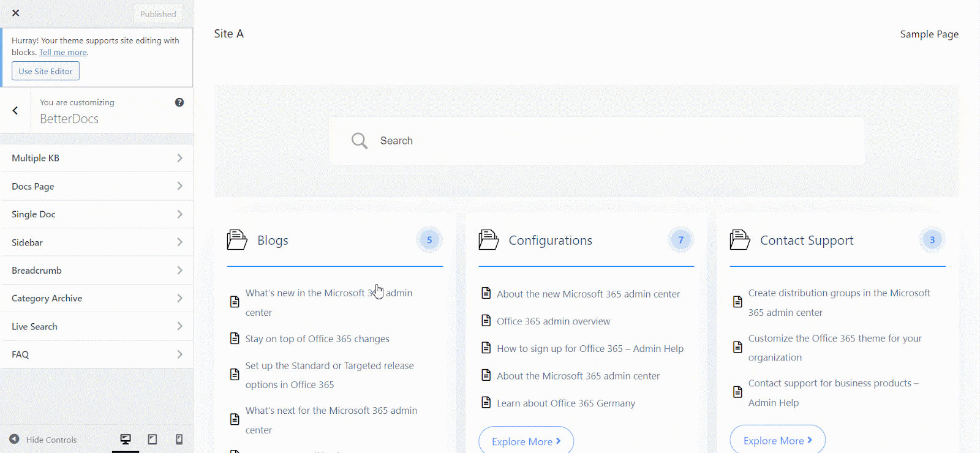Click doc icon beside How to sign up

point(486,348)
